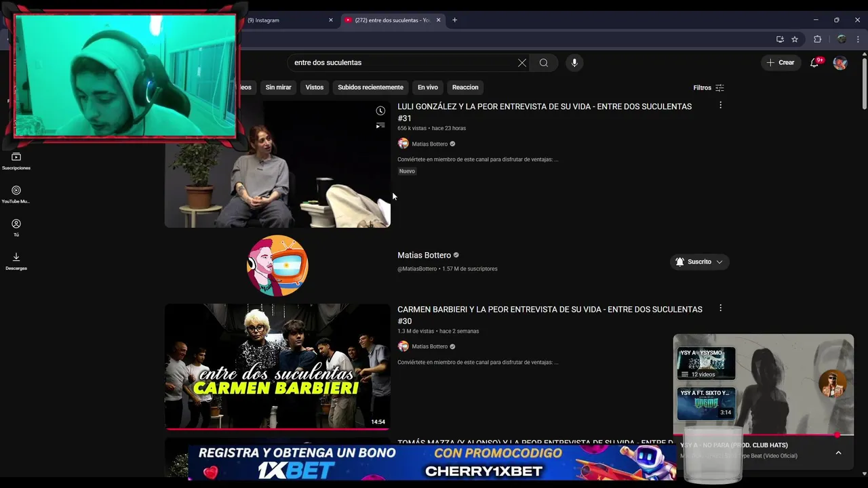This screenshot has width=868, height=488.
Task: Seek the miniplayer red progress bar
Action: click(763, 434)
